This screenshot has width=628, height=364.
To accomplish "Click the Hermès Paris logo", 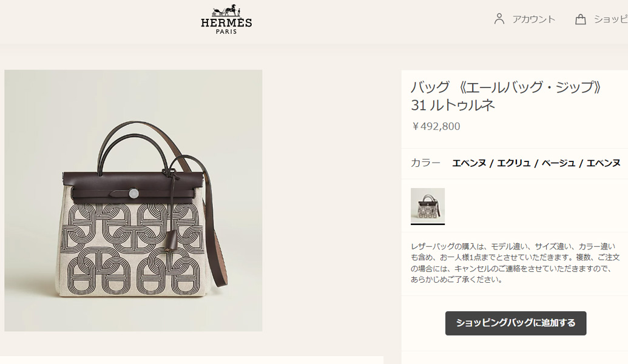I will 226,19.
